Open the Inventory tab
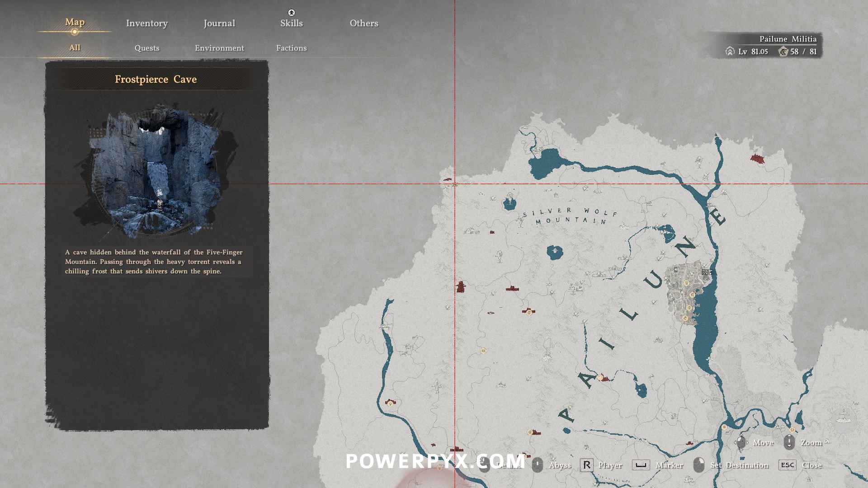The image size is (868, 488). (x=146, y=23)
